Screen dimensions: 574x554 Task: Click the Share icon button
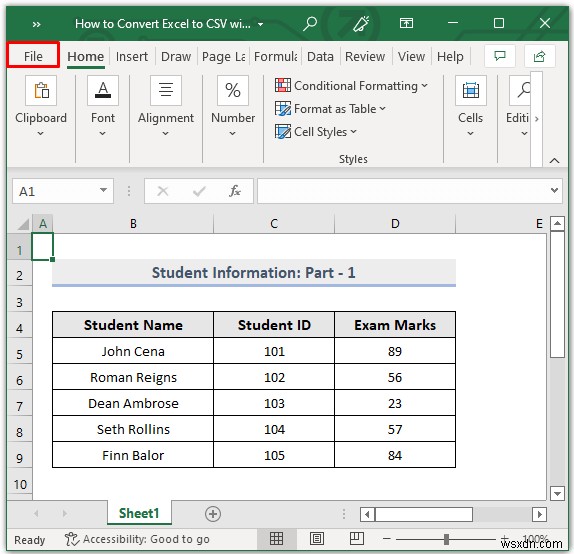pyautogui.click(x=539, y=56)
